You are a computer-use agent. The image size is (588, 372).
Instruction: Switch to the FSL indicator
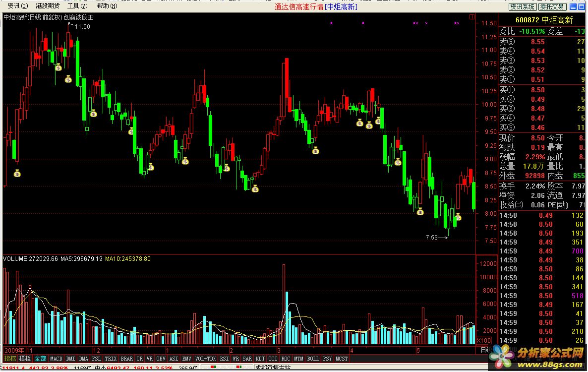pos(96,359)
